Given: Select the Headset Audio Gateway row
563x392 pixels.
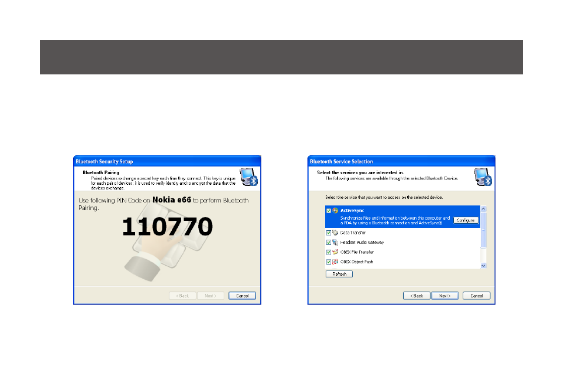Looking at the screenshot, I should coord(402,243).
